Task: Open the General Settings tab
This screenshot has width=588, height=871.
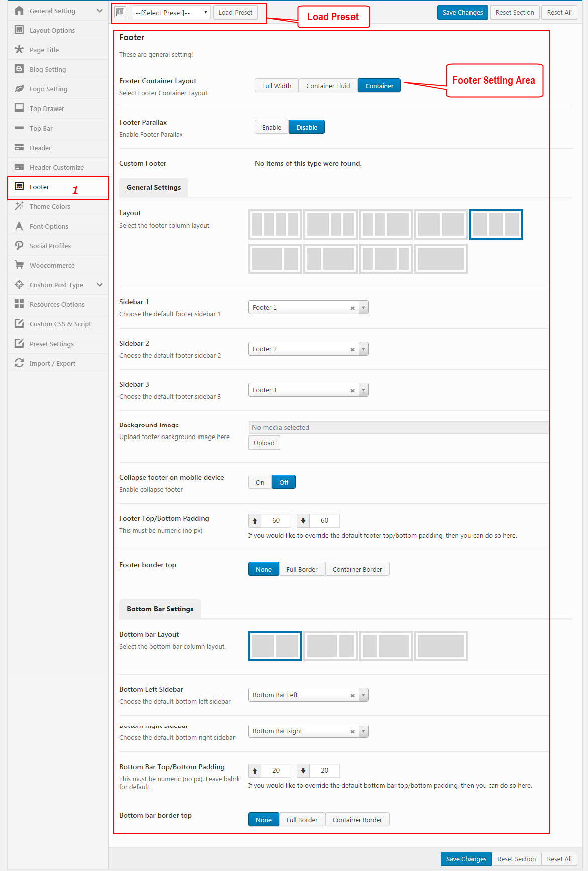Action: point(154,187)
